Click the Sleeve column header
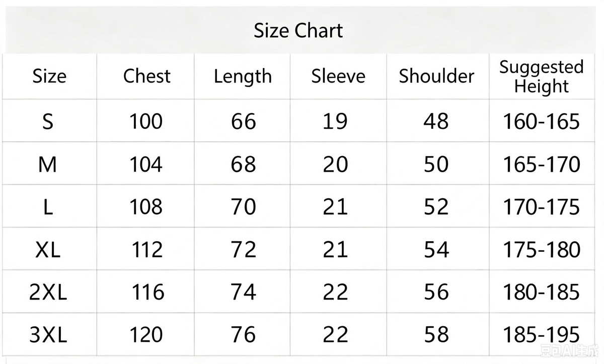Viewport: 604px width, 364px height. click(x=338, y=76)
